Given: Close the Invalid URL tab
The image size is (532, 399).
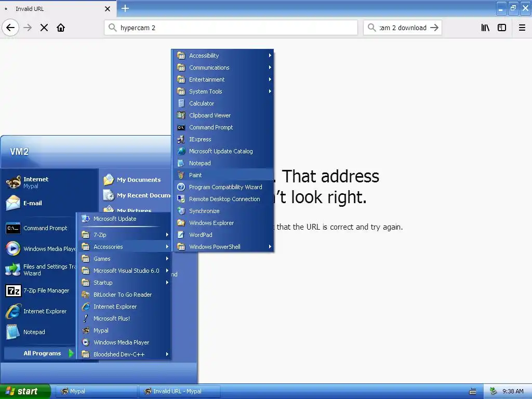Looking at the screenshot, I should tap(107, 9).
